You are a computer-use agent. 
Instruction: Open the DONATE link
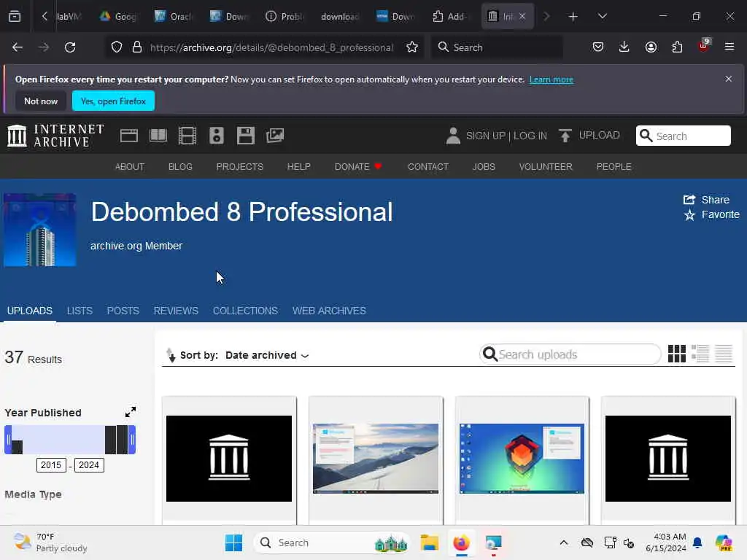357,167
